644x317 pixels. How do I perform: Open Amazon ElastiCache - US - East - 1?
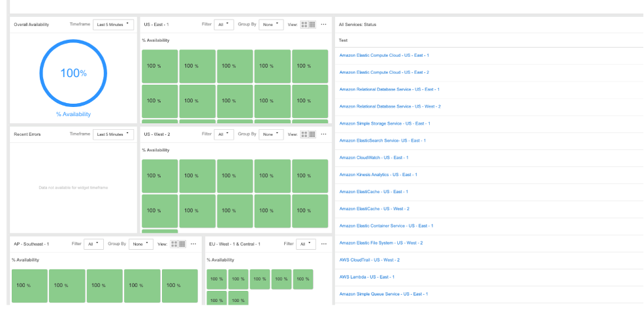coord(374,192)
